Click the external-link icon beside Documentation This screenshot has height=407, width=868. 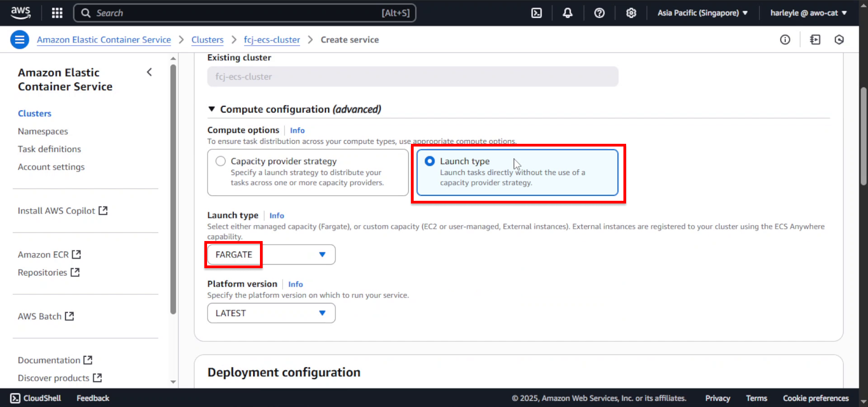(x=88, y=360)
